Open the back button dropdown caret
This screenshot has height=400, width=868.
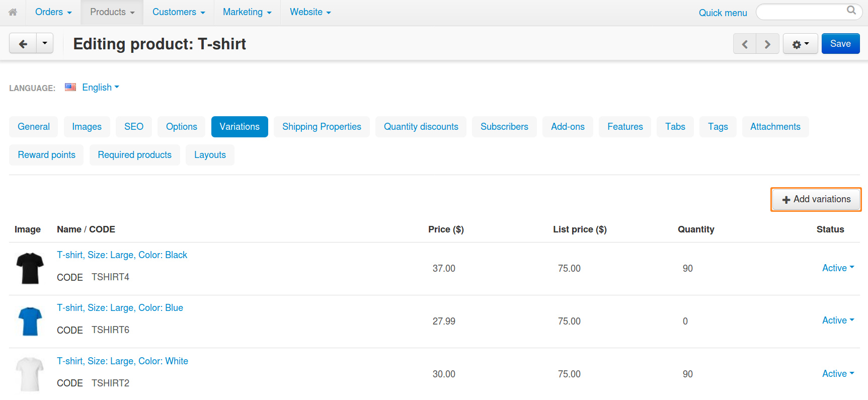coord(45,44)
